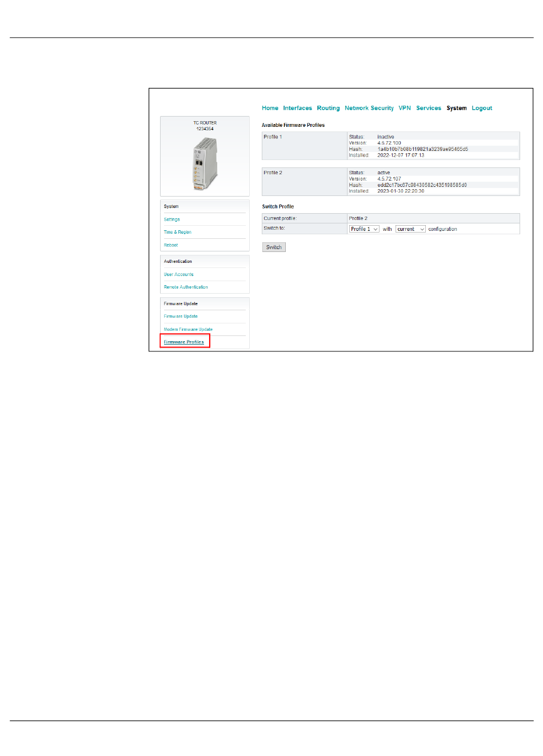543x756 pixels.
Task: Open Remote Authentication page
Action: [x=186, y=287]
